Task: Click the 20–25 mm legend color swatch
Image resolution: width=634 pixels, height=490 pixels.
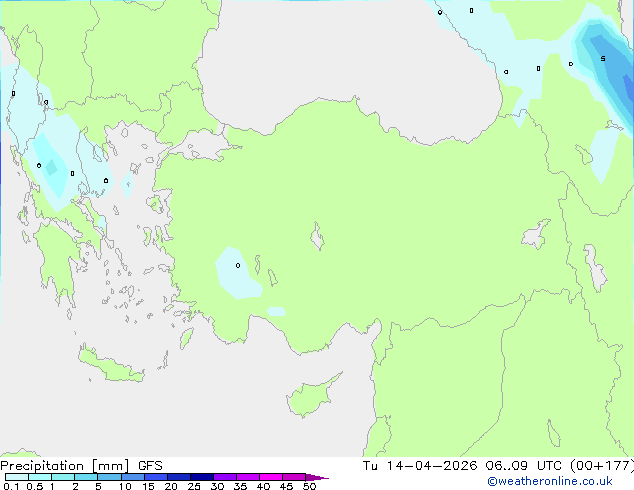Action: coord(179,477)
